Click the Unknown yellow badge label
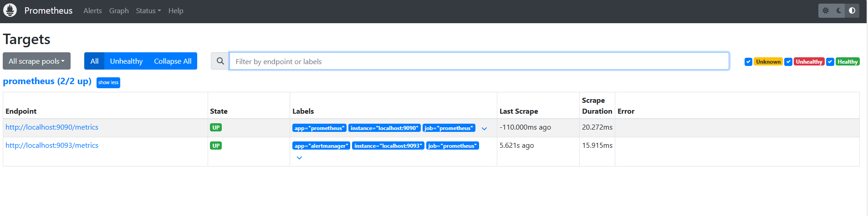The image size is (868, 216). tap(768, 62)
